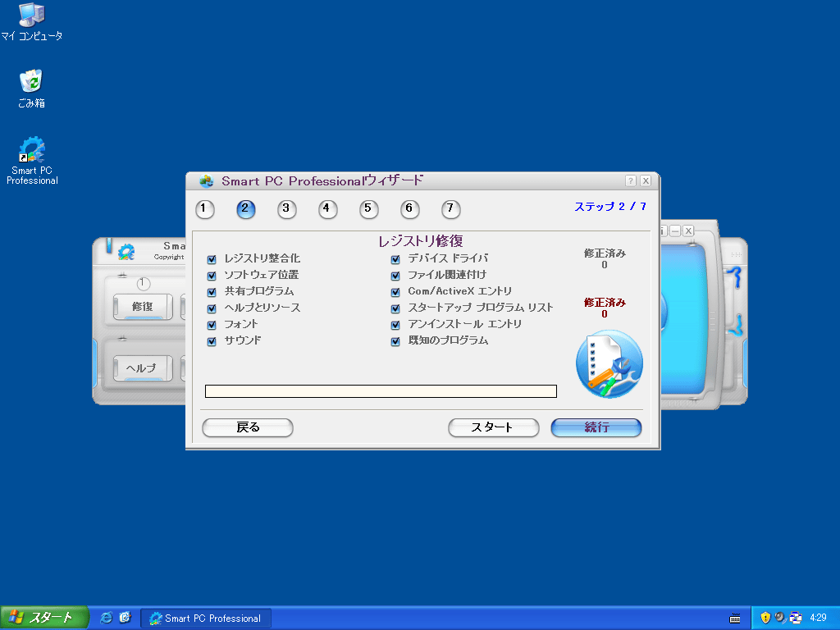Select Smart PC Professional desktop shortcut

[32, 161]
